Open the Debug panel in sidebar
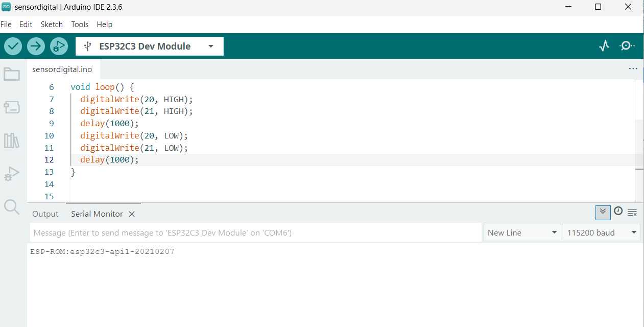644x327 pixels. [12, 174]
